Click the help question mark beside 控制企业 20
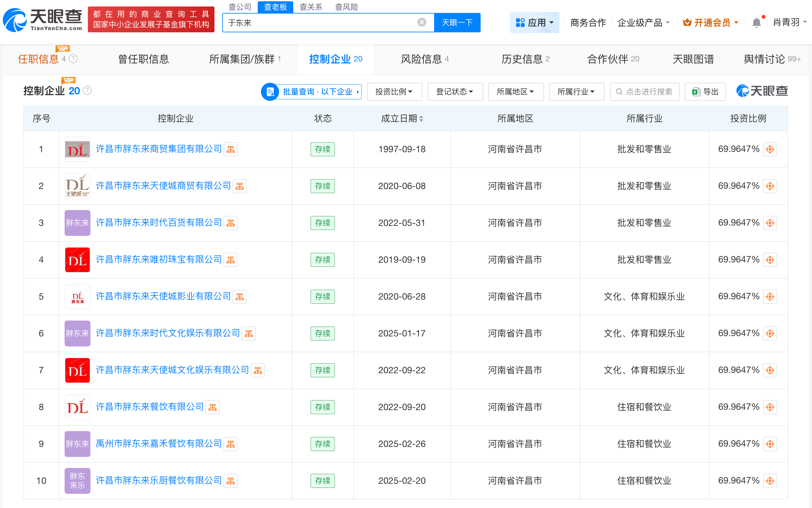 point(87,90)
